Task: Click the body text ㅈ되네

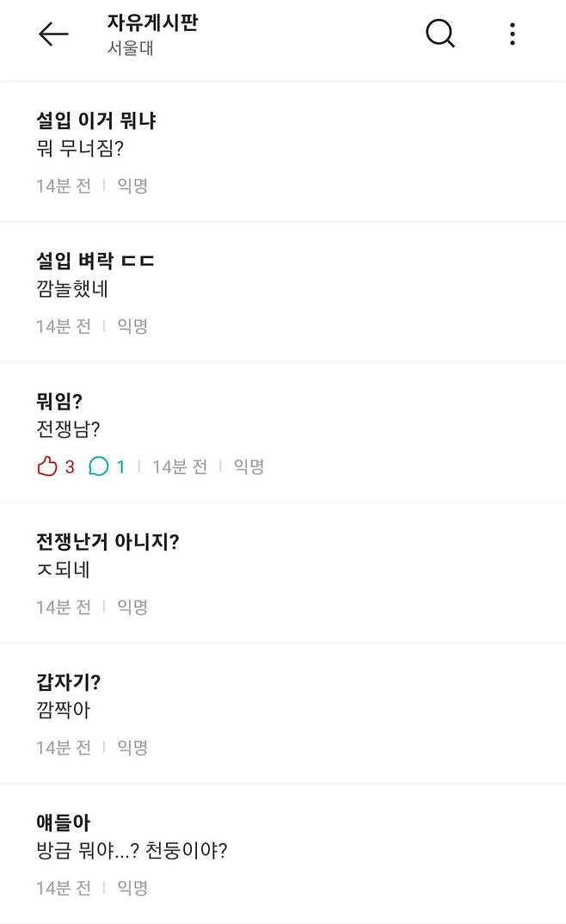Action: pyautogui.click(x=61, y=570)
